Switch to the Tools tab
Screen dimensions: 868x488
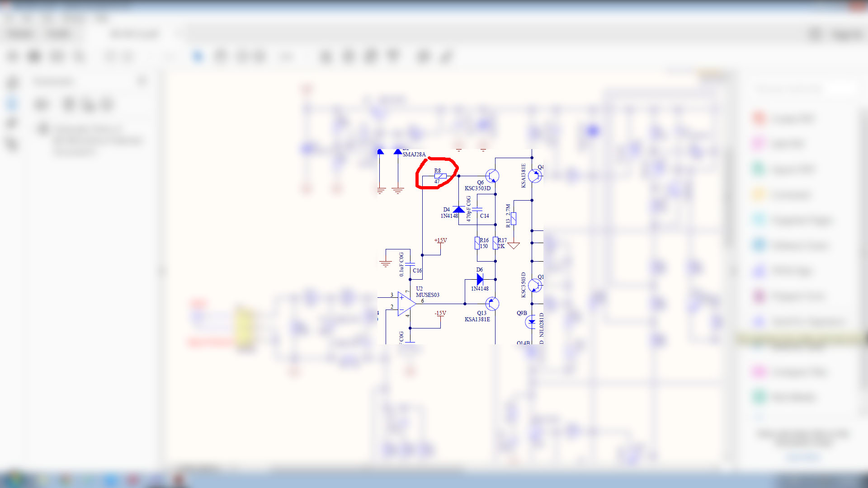tap(59, 34)
